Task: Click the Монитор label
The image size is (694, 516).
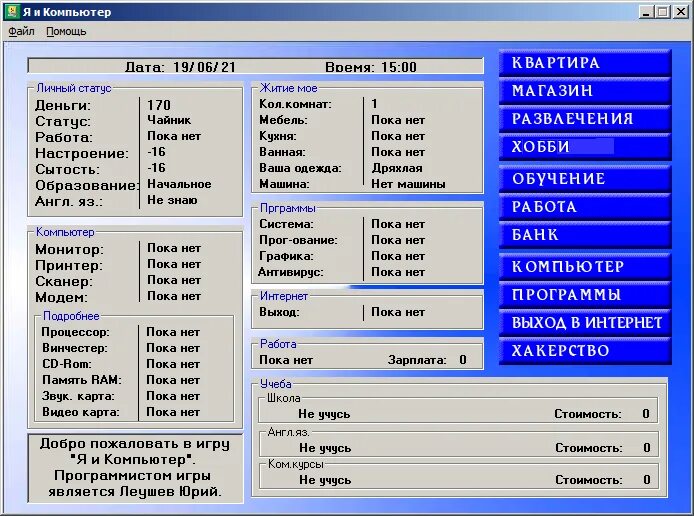Action: [69, 250]
